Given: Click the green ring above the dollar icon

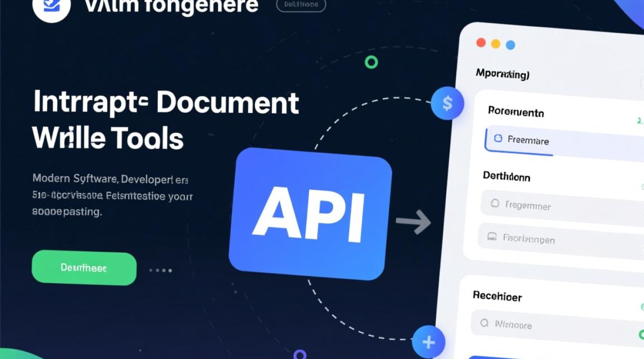Looking at the screenshot, I should [x=371, y=62].
